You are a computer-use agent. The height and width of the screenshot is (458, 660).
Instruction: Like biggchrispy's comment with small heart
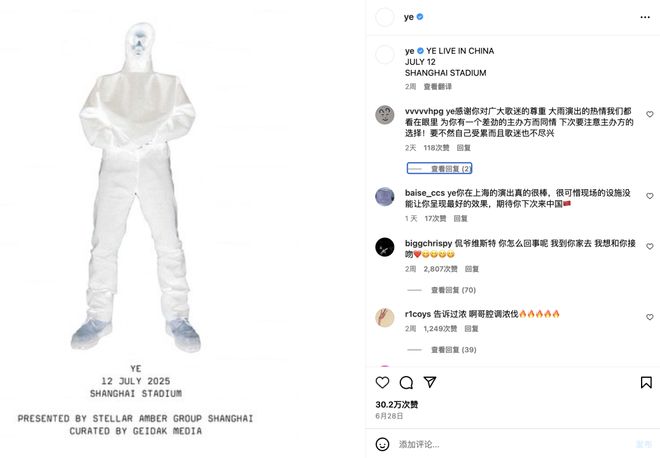[x=649, y=246]
